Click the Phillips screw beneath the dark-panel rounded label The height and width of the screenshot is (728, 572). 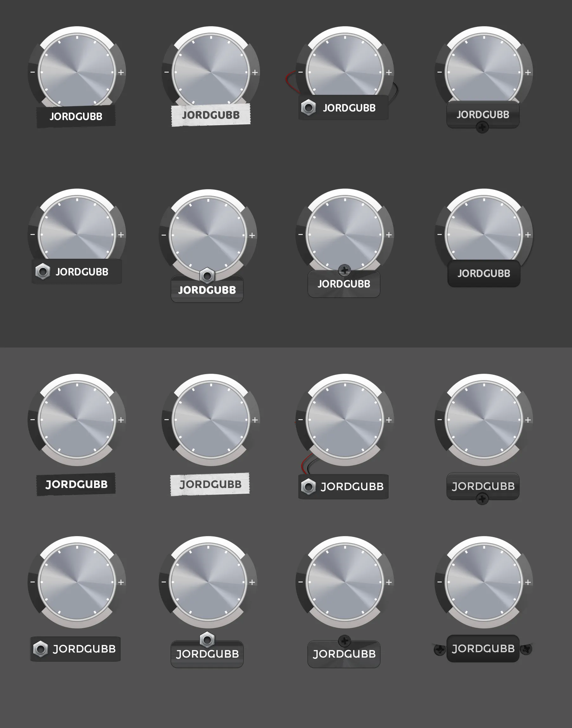(x=482, y=127)
